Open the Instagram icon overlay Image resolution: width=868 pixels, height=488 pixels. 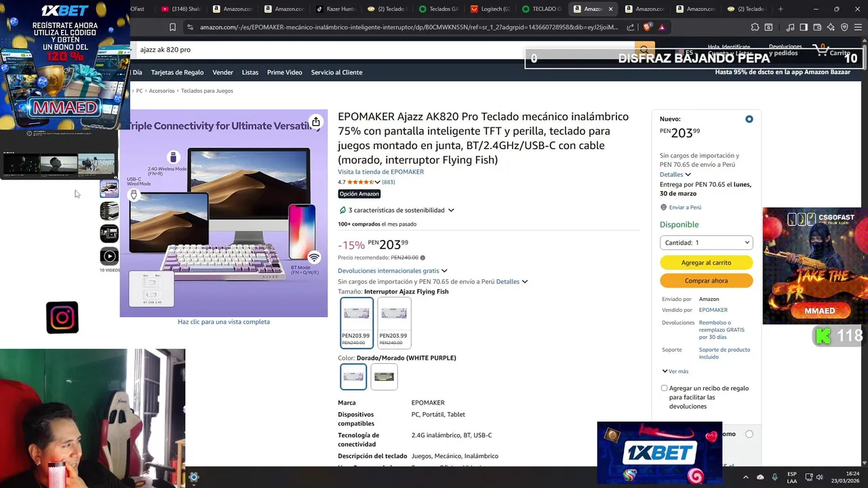pyautogui.click(x=62, y=317)
